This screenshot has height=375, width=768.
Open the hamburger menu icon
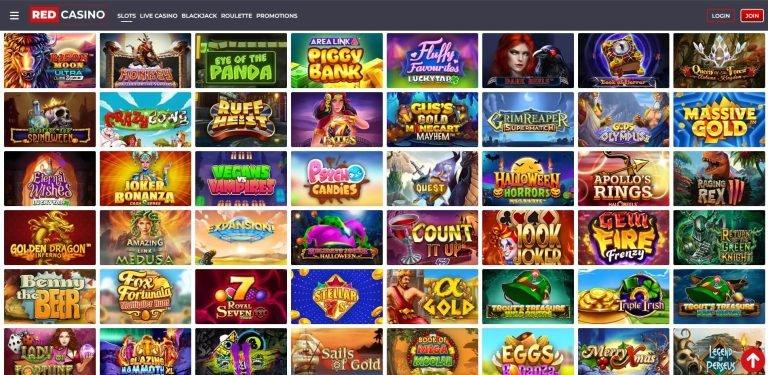click(14, 16)
